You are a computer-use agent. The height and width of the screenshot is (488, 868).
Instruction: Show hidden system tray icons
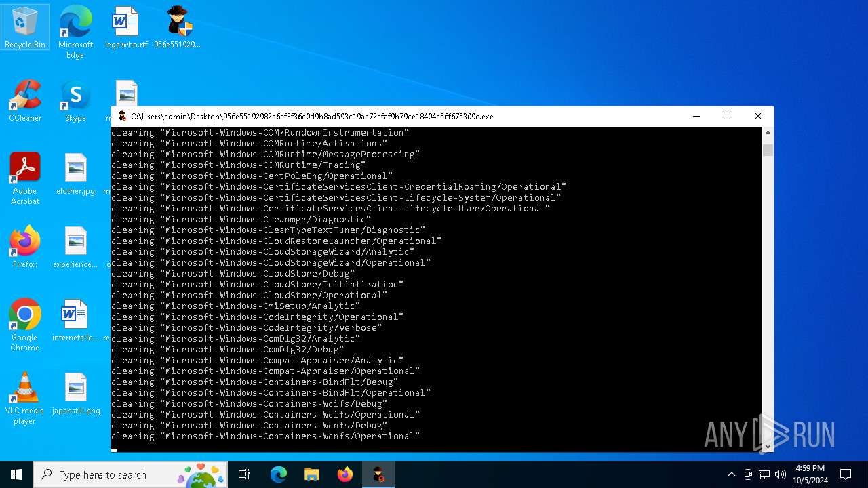click(731, 474)
